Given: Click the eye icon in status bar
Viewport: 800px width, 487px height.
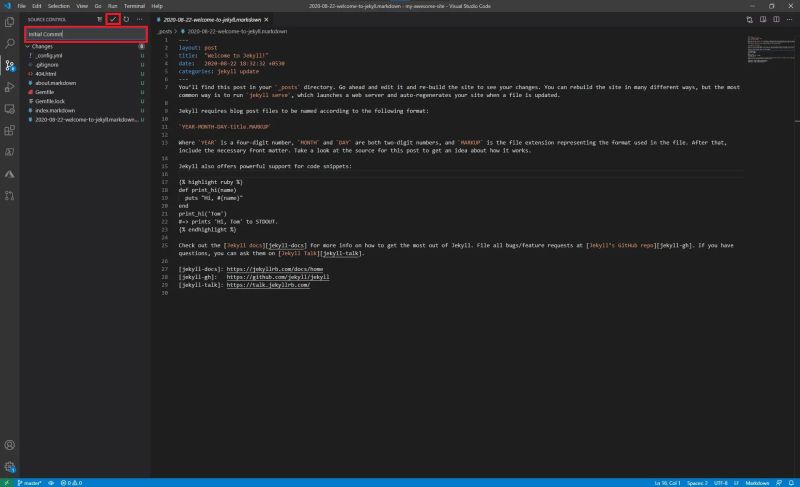Looking at the screenshot, I should 51,482.
